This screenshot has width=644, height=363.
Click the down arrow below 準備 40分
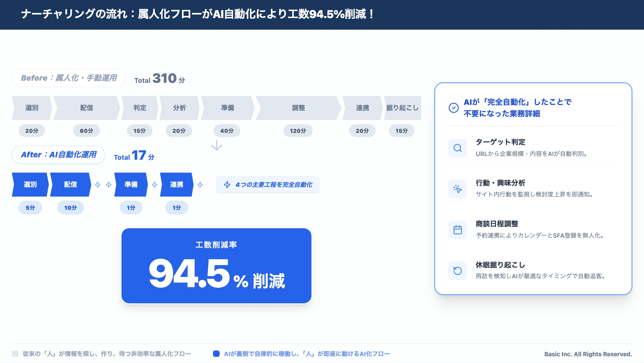pos(216,145)
